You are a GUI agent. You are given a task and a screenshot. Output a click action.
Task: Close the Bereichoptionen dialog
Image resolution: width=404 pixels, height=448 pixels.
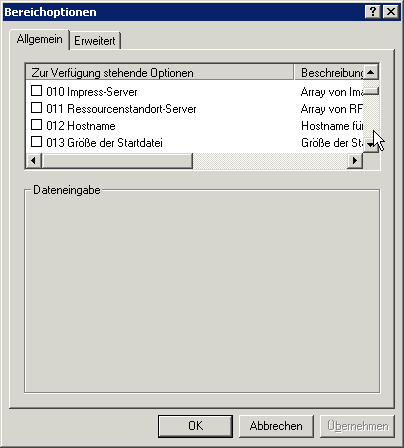391,12
